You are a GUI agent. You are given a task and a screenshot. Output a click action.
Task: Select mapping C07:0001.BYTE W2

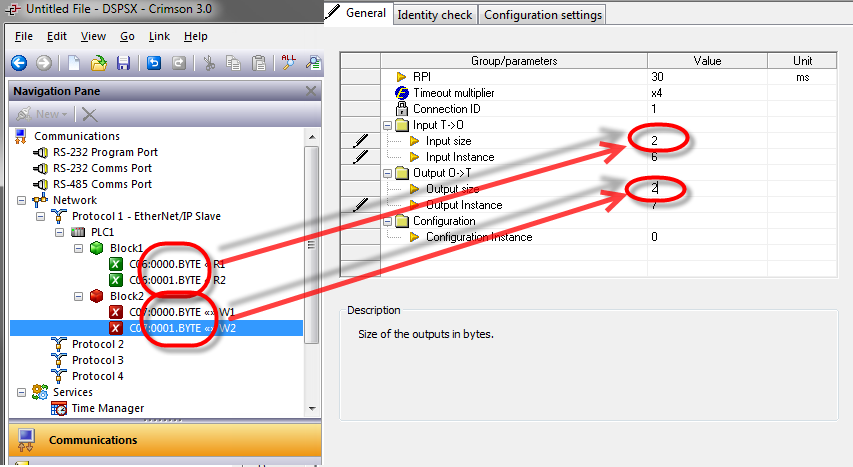pyautogui.click(x=182, y=328)
